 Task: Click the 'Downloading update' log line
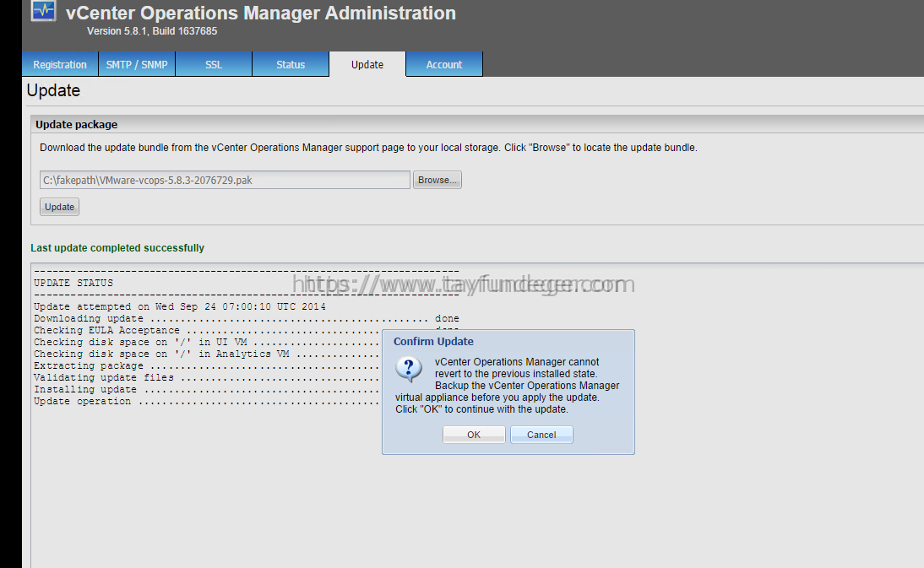(247, 318)
